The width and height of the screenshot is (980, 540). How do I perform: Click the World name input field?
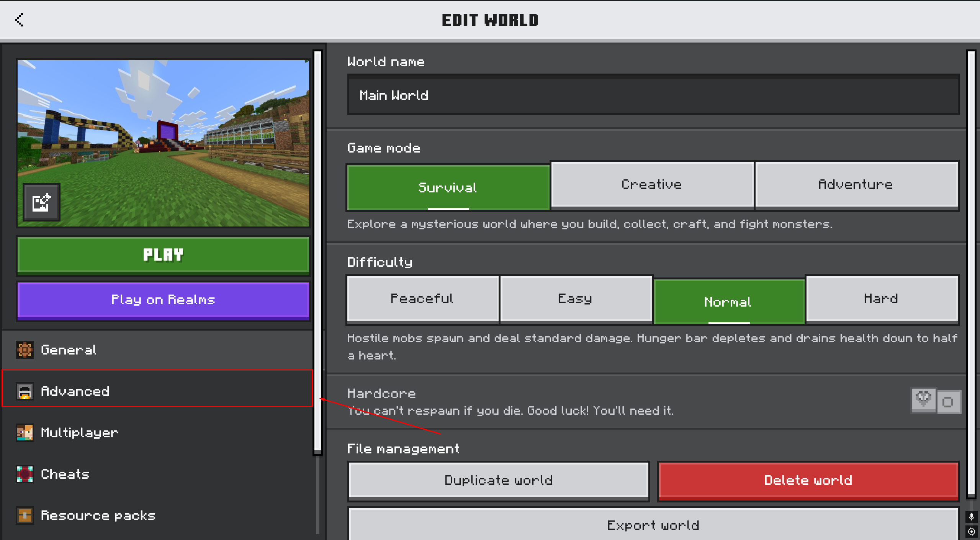coord(653,95)
